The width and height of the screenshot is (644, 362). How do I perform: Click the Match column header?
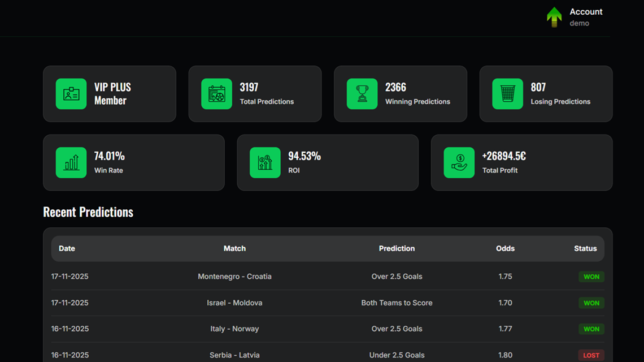[234, 248]
